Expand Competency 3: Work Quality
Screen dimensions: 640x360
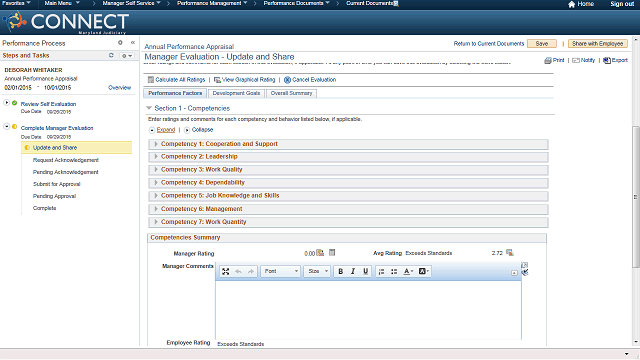(156, 170)
